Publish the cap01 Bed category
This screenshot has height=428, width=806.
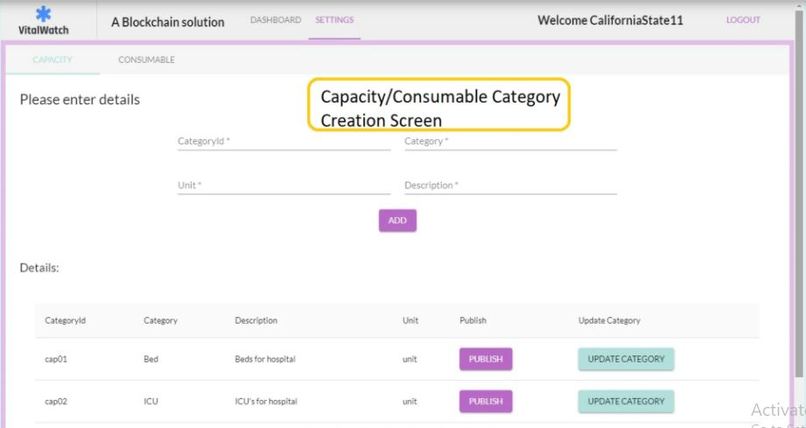point(486,359)
